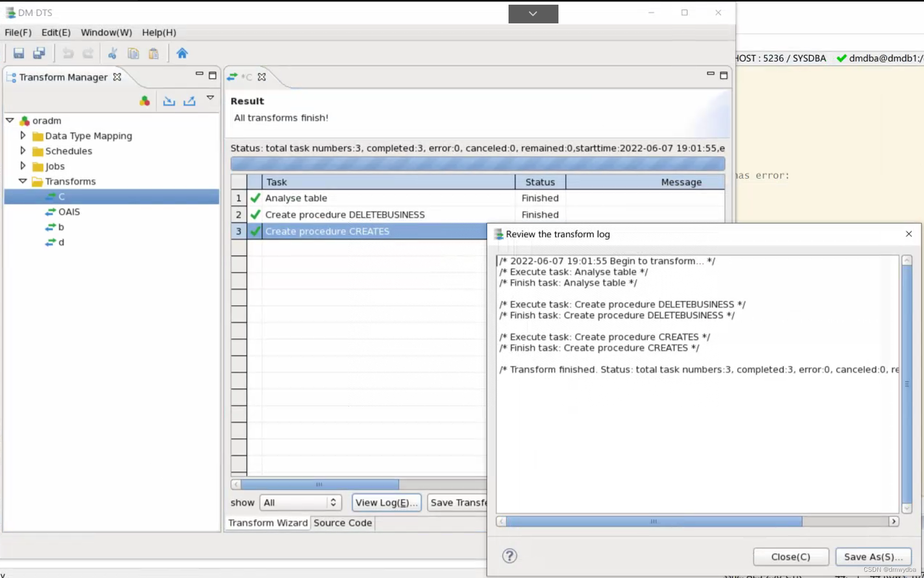Select the Data Type Mapping tree item
924x578 pixels.
[x=88, y=136]
